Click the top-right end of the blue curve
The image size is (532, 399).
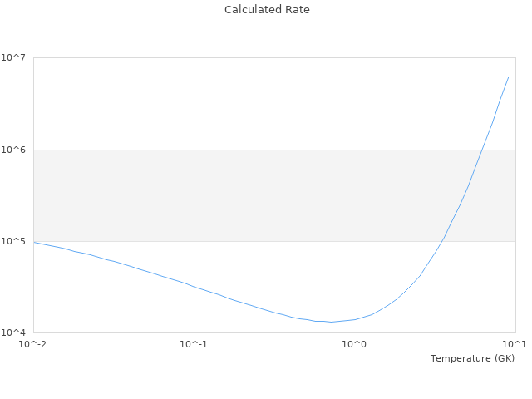pos(508,77)
